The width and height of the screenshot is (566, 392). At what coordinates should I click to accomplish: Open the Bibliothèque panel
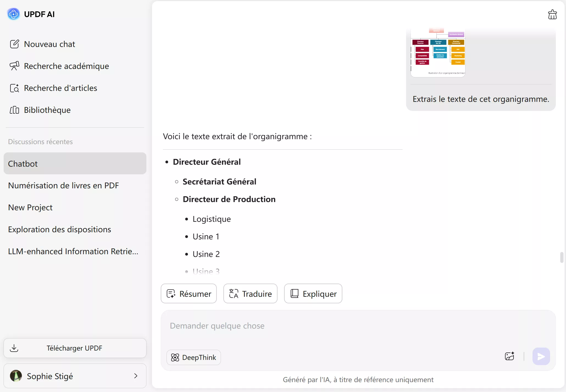[47, 110]
